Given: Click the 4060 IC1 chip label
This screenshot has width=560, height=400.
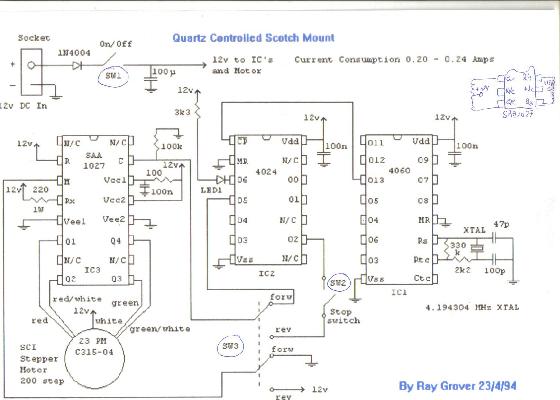Looking at the screenshot, I should tap(400, 171).
